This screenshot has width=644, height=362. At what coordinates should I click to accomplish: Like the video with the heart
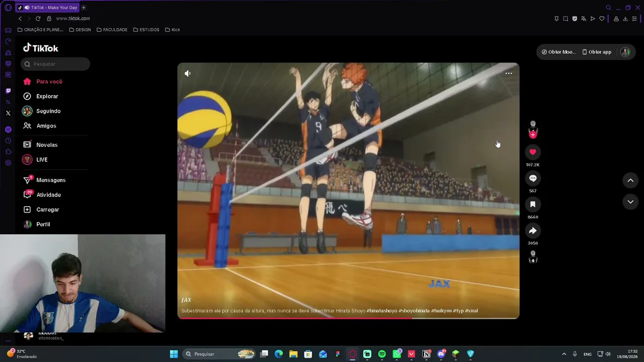click(533, 152)
